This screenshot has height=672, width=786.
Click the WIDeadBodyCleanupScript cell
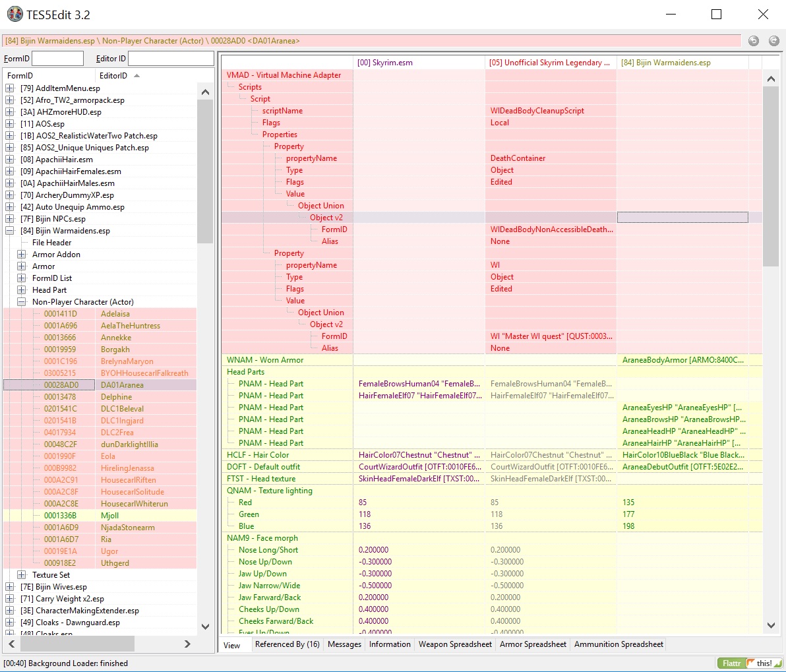click(551, 111)
